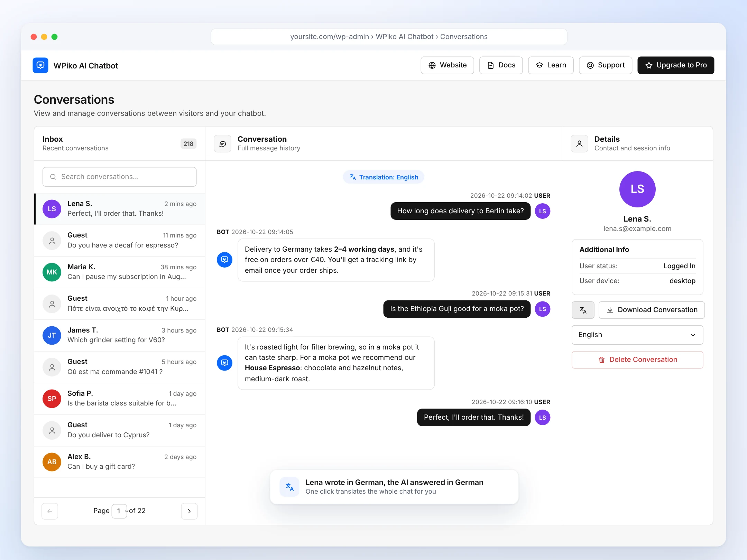The height and width of the screenshot is (560, 747).
Task: Click guest avatar beside Cyprus delivery message
Action: (52, 430)
